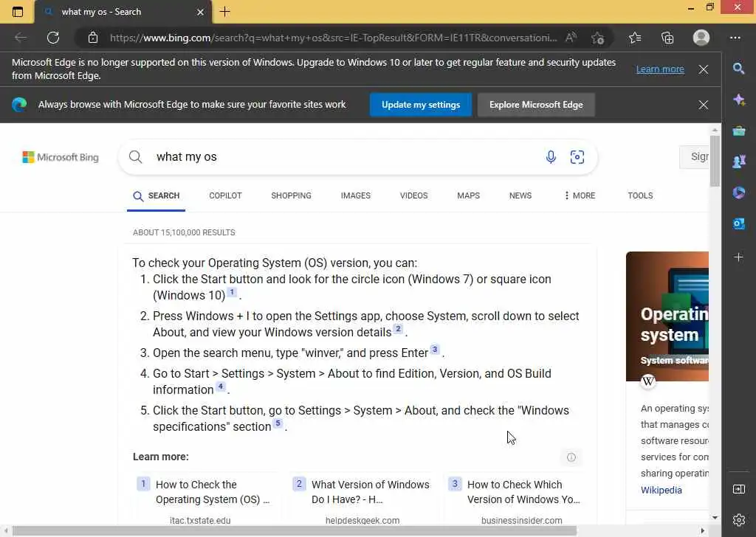Click the scroll down arrow
This screenshot has width=756, height=537.
[x=715, y=517]
